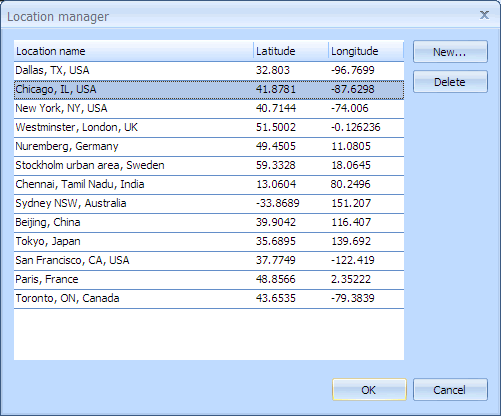Cancel the Location manager dialog

click(450, 389)
